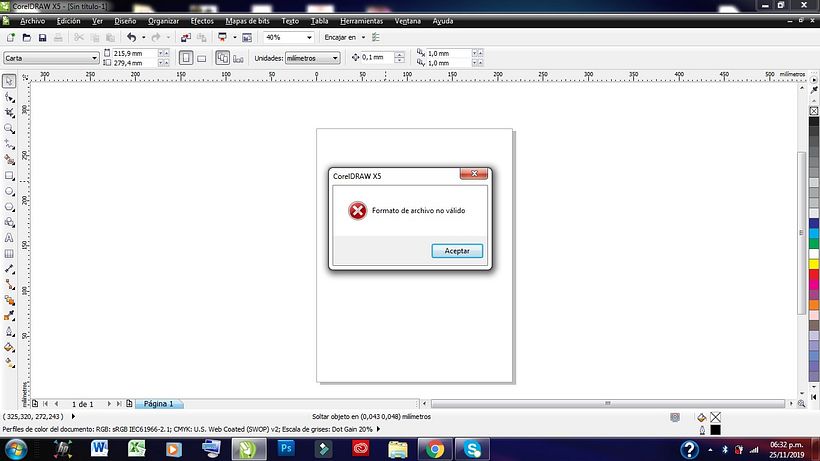
Task: Open Skype from the taskbar
Action: tap(472, 449)
